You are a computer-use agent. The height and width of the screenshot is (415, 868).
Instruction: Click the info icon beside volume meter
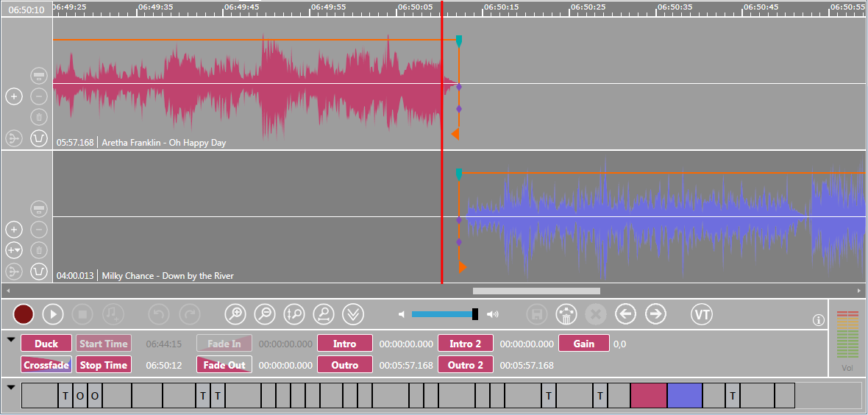pos(818,320)
